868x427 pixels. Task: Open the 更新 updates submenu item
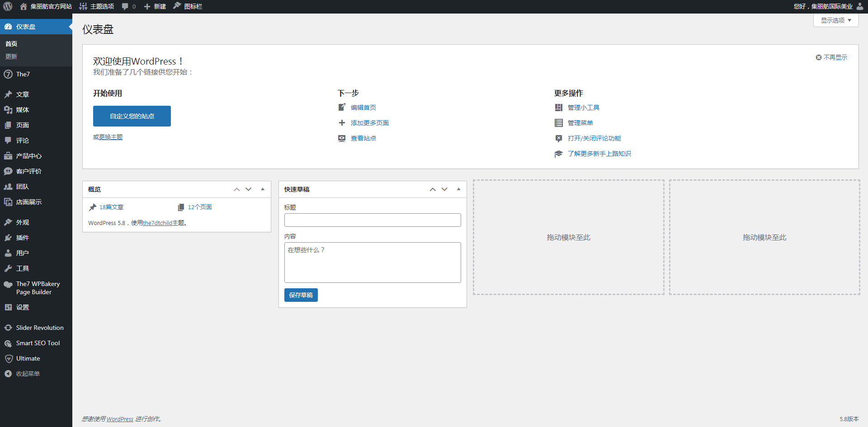[11, 56]
